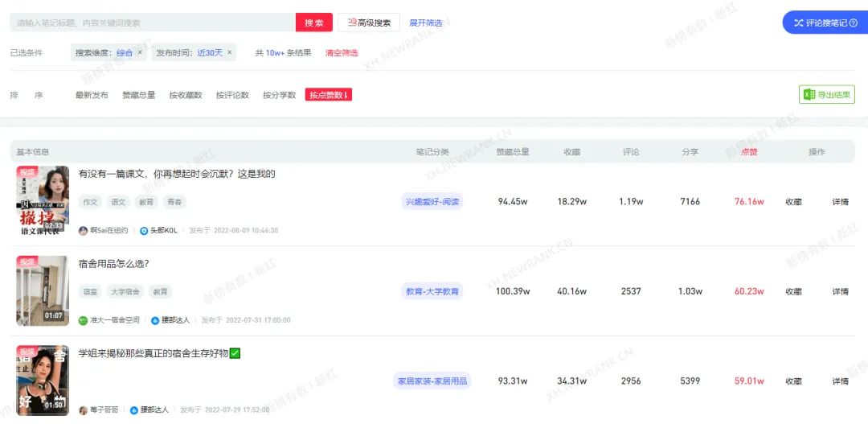Screen dimensions: 868x424
Task: Click the 头部KOL badge icon
Action: pyautogui.click(x=144, y=230)
